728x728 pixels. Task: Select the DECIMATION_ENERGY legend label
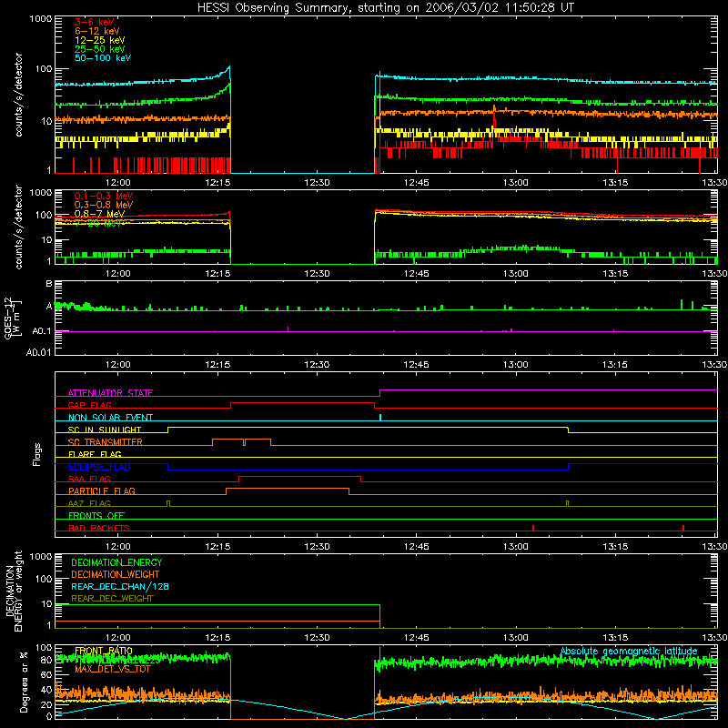click(116, 562)
